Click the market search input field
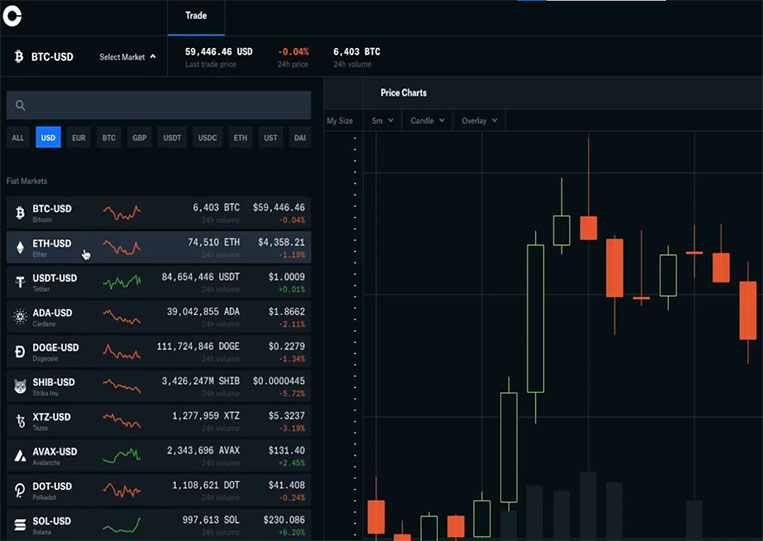Screen dimensions: 763x541 point(159,105)
